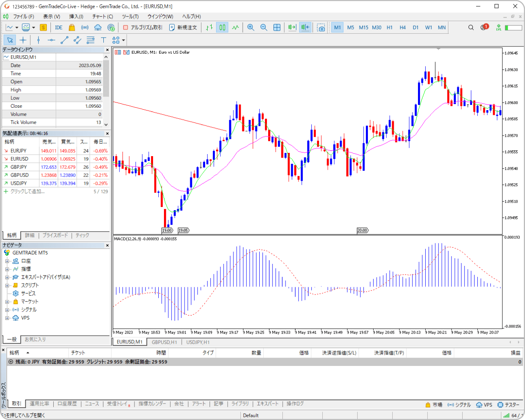Image resolution: width=525 pixels, height=420 pixels.
Task: Tile chart windows with grid icon
Action: [x=277, y=27]
